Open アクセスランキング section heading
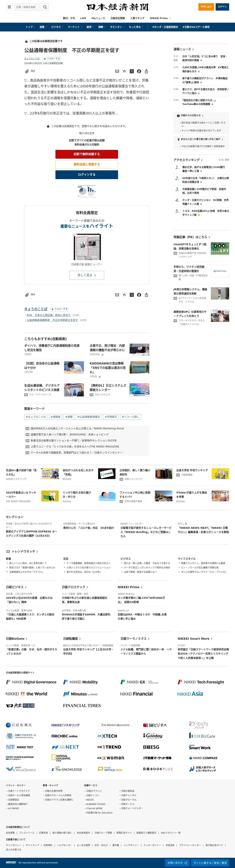Image resolution: width=235 pixels, height=868 pixels. pos(188,160)
